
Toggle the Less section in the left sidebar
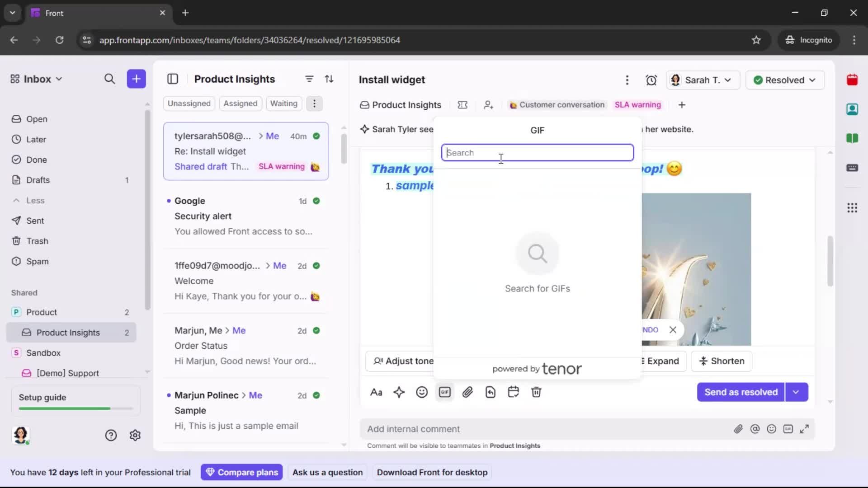(x=29, y=200)
